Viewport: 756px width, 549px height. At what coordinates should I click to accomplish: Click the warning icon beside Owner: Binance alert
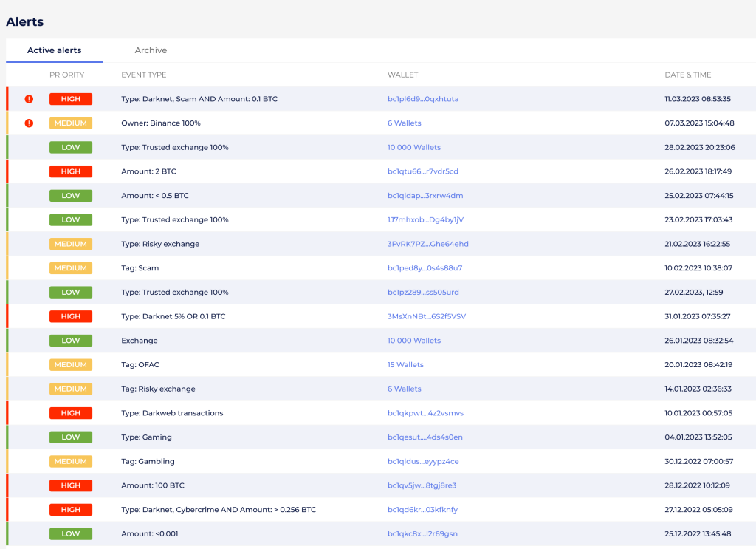[x=29, y=123]
